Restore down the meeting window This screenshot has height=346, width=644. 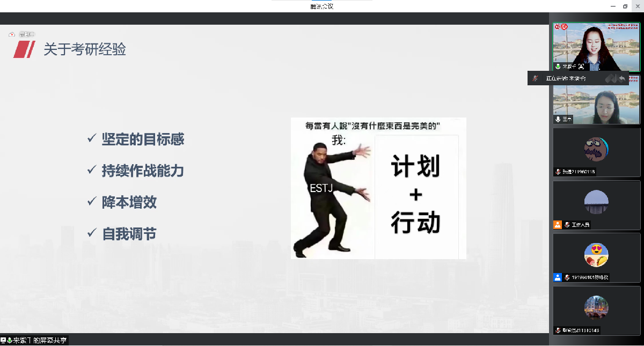pyautogui.click(x=625, y=6)
